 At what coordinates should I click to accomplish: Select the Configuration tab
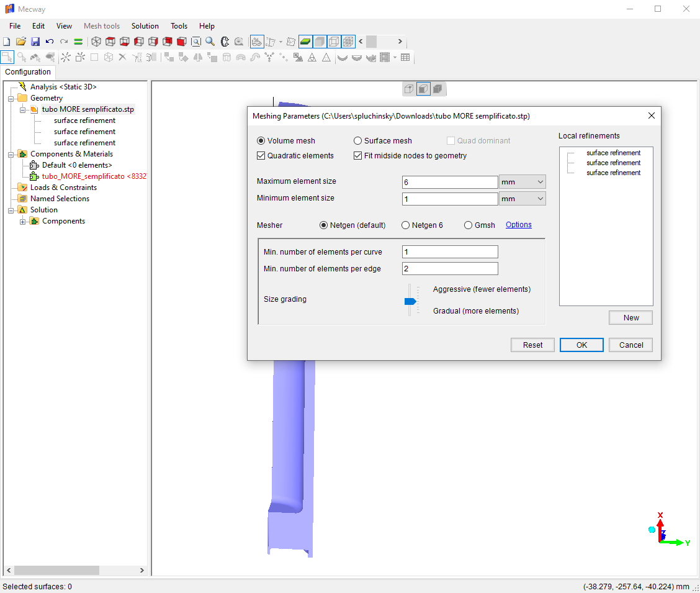point(28,72)
